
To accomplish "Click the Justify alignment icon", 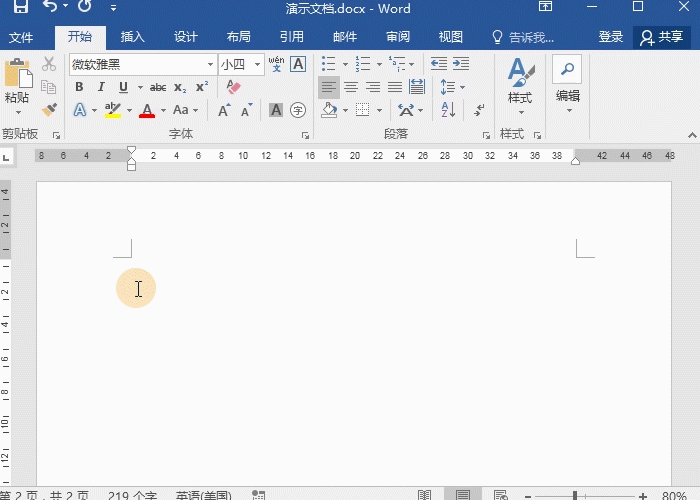I will pos(395,87).
